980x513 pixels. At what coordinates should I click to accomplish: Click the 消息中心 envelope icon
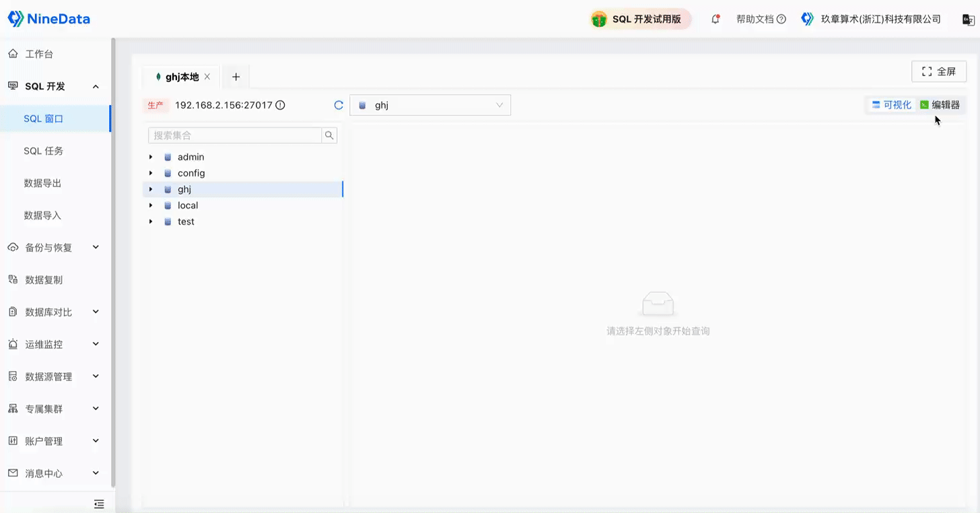[13, 473]
